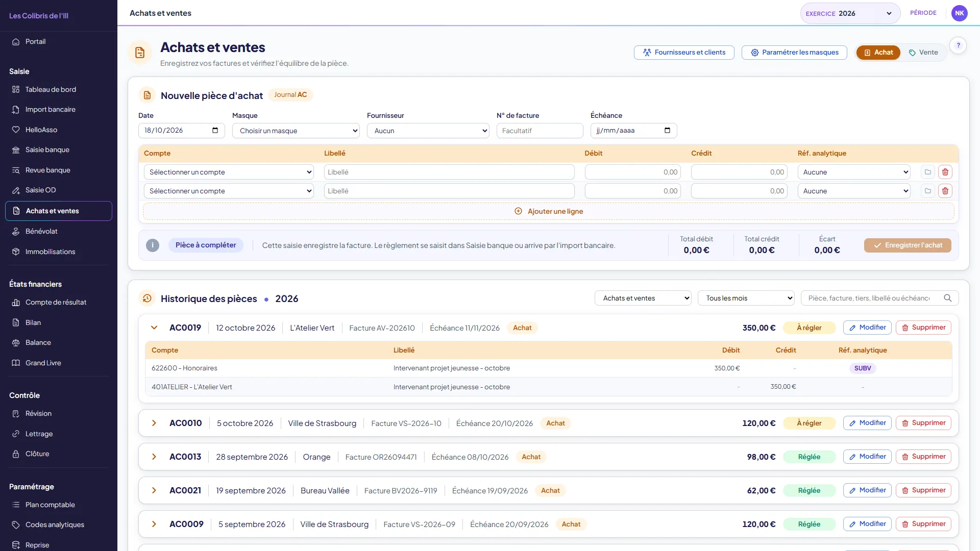Screen dimensions: 980x551
Task: Open the Fournisseur dropdown
Action: pyautogui.click(x=428, y=131)
